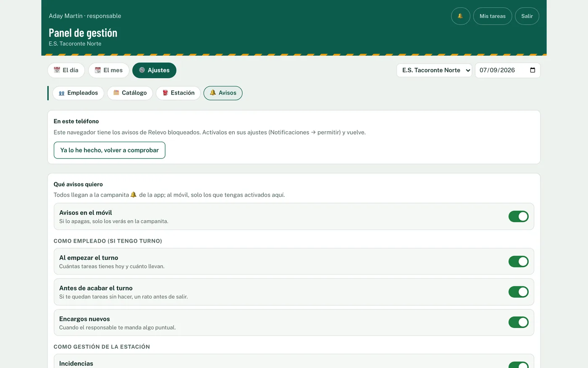
Task: Toggle Encargos nuevos switch
Action: (x=518, y=322)
